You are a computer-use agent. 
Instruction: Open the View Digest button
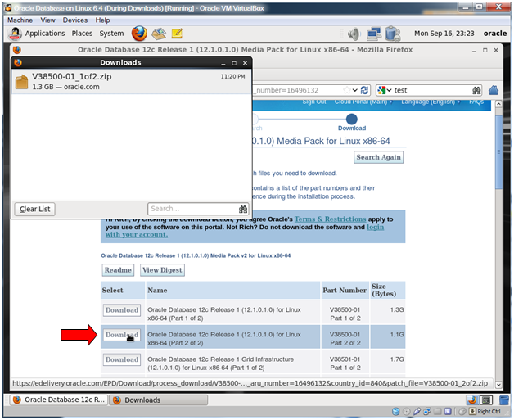(x=162, y=270)
